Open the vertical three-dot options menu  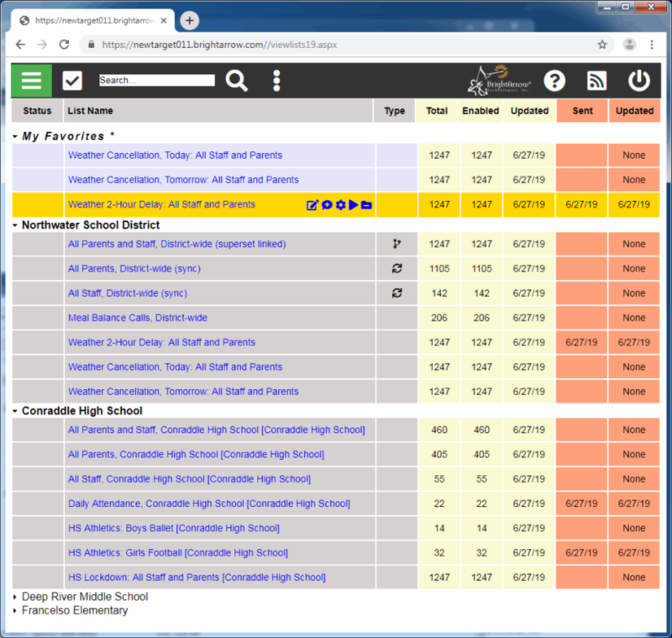coord(276,81)
